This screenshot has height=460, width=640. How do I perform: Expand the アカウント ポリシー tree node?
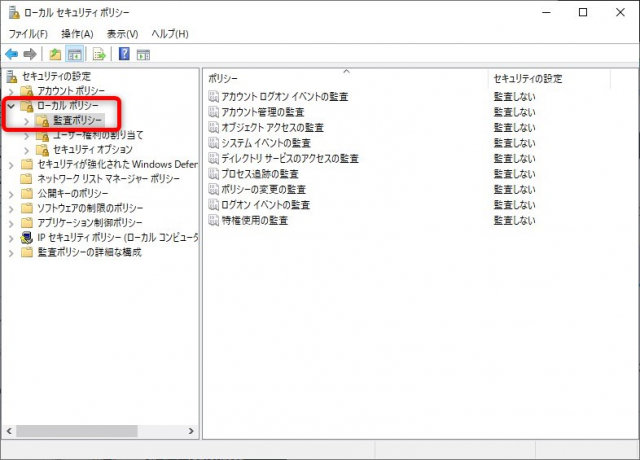point(10,91)
